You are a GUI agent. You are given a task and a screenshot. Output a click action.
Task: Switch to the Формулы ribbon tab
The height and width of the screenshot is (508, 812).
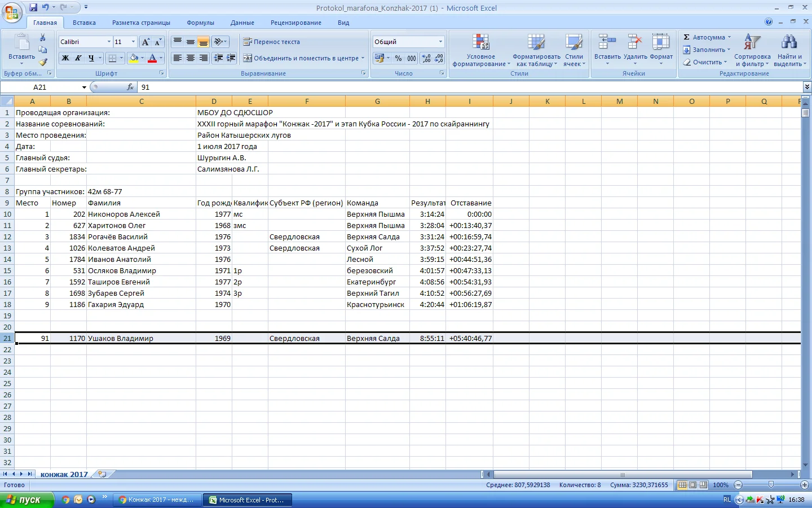click(200, 23)
